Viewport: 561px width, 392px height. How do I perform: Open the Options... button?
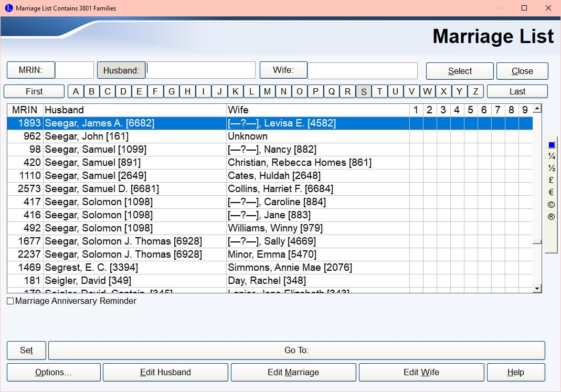(54, 373)
